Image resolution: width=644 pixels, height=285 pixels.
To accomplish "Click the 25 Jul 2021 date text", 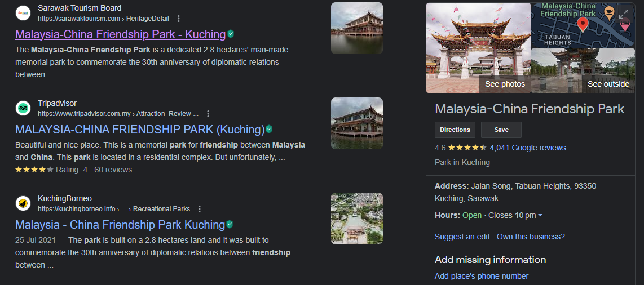I will click(x=36, y=240).
